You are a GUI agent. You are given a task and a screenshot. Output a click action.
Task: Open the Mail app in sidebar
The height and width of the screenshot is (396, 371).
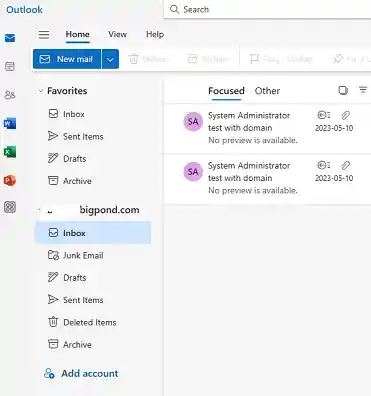click(x=10, y=38)
